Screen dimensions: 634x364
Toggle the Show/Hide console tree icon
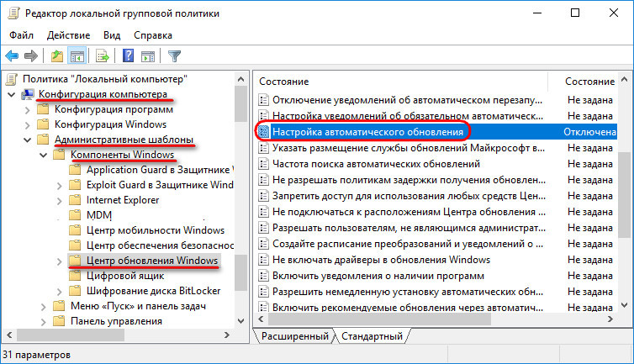point(77,55)
